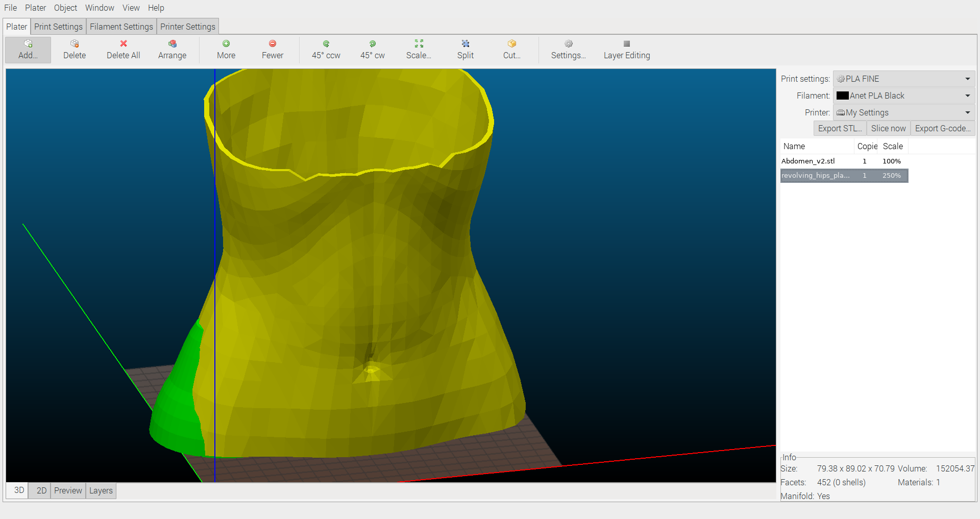Remove a copy with Fewer icon
Viewport: 980px width, 519px height.
click(273, 44)
